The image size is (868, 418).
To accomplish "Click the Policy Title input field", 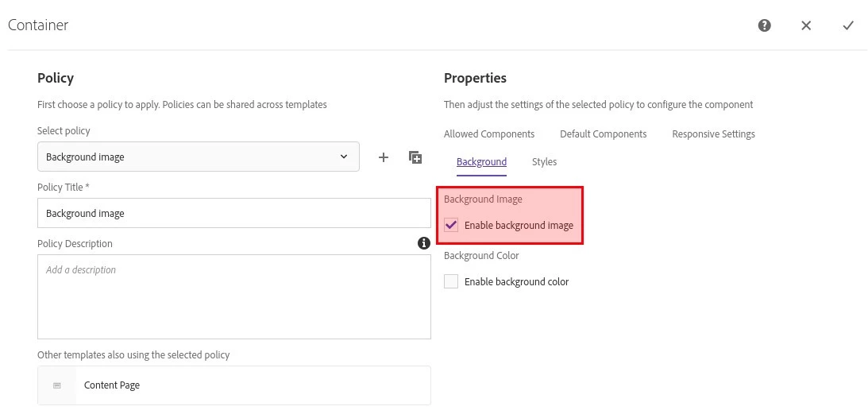I will (233, 214).
